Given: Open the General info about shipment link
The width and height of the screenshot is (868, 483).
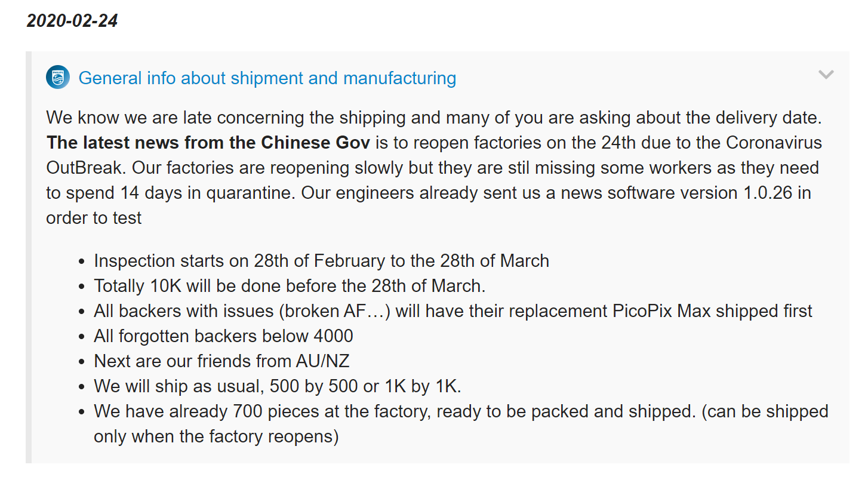Looking at the screenshot, I should coord(267,78).
